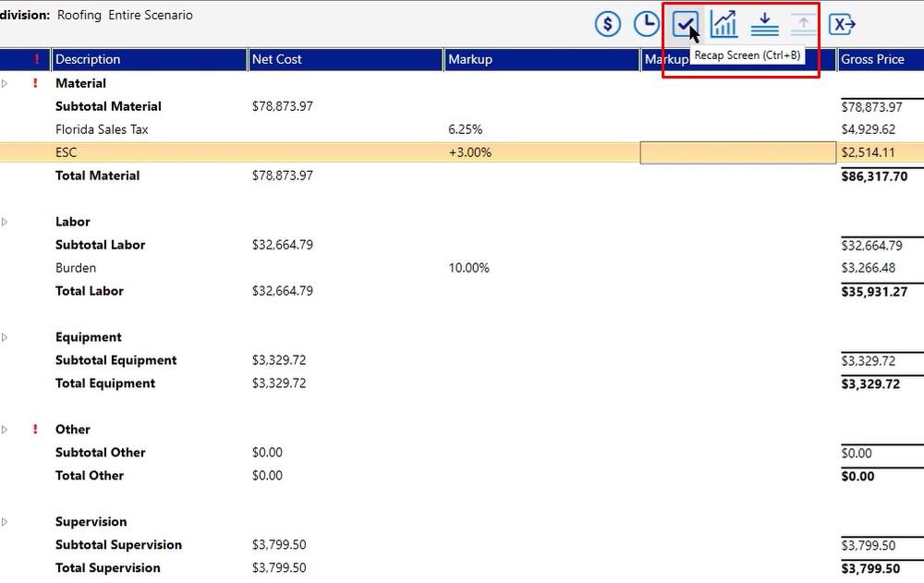Click the dollar sign pricing icon

tap(608, 25)
